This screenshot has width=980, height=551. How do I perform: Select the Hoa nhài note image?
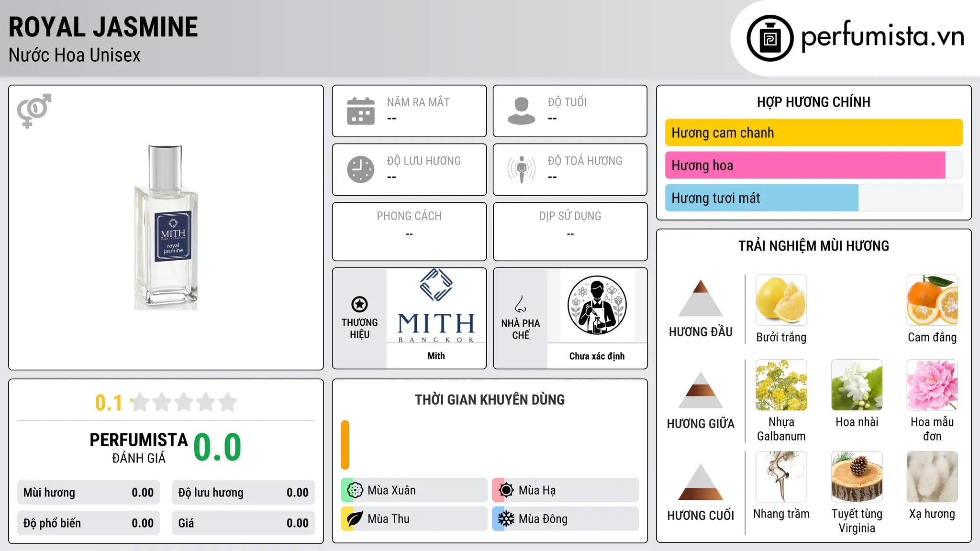pos(857,385)
